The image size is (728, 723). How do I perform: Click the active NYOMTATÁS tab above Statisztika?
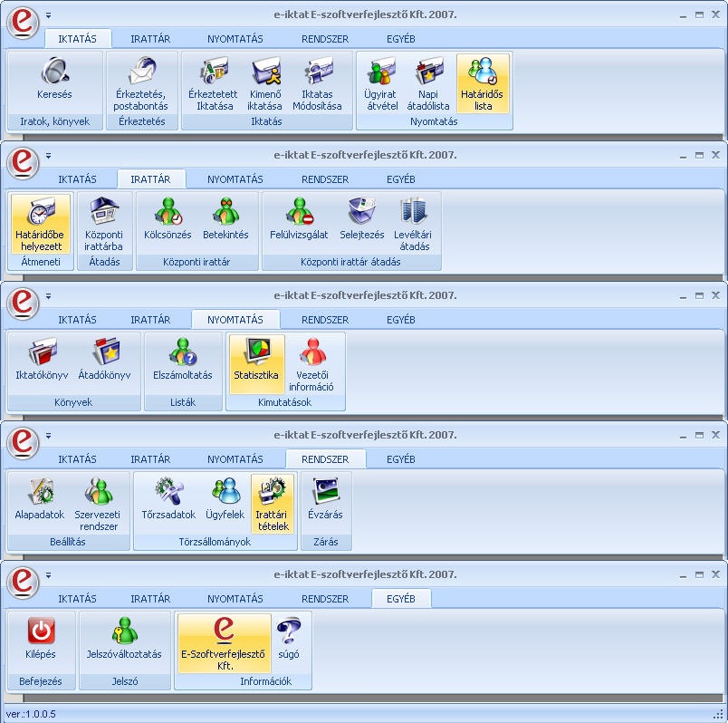(x=235, y=320)
